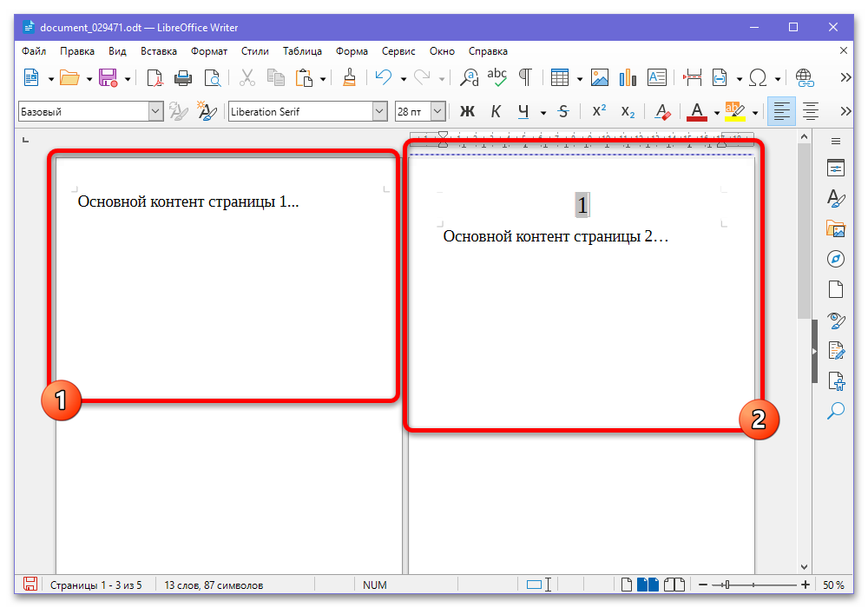Toggle italic К formatting
868x608 pixels.
coord(496,112)
